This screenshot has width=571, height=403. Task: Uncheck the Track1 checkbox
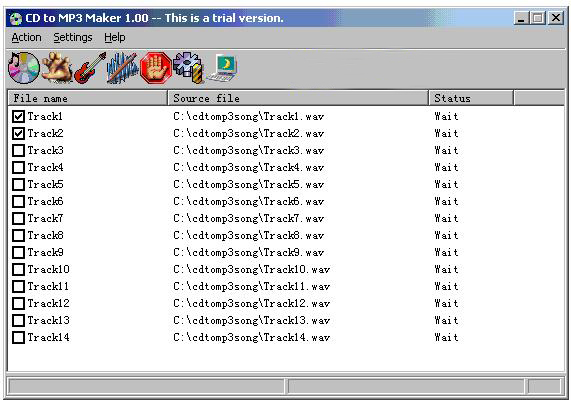(x=18, y=116)
